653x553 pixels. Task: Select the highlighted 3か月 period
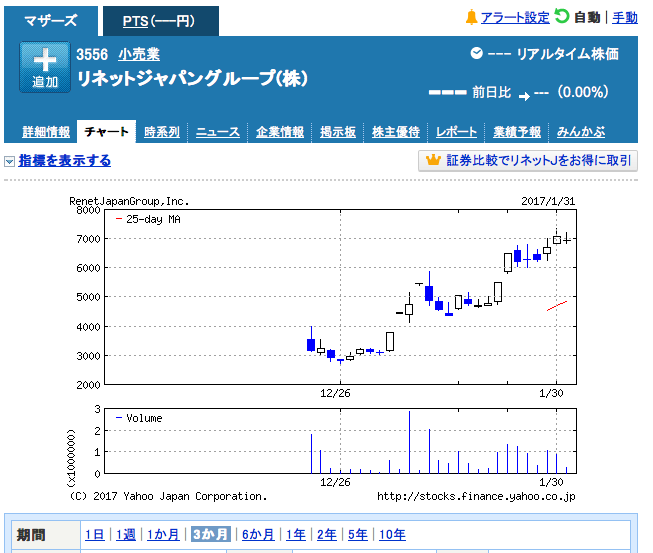211,534
